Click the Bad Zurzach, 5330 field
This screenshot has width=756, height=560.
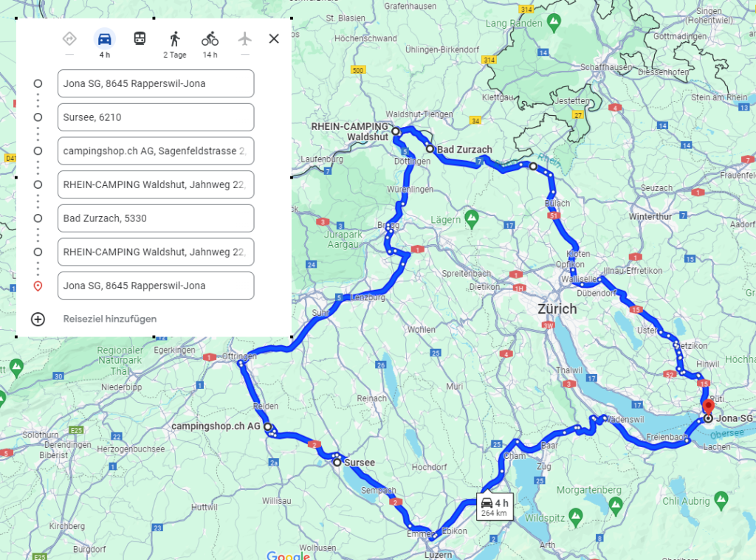(x=156, y=218)
